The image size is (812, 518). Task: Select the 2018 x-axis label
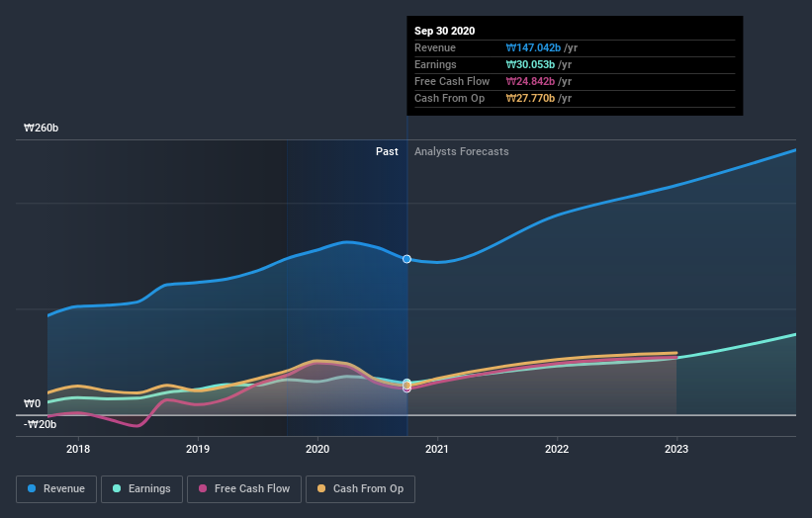click(78, 449)
